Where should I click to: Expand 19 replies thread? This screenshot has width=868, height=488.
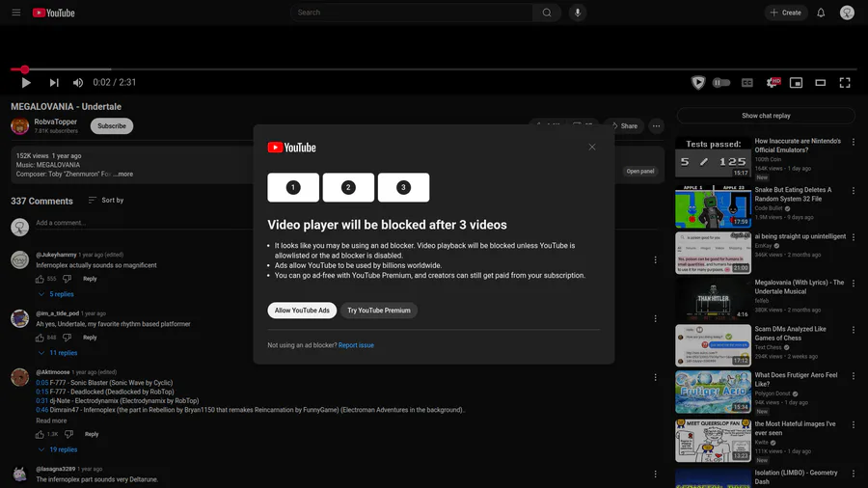[58, 449]
